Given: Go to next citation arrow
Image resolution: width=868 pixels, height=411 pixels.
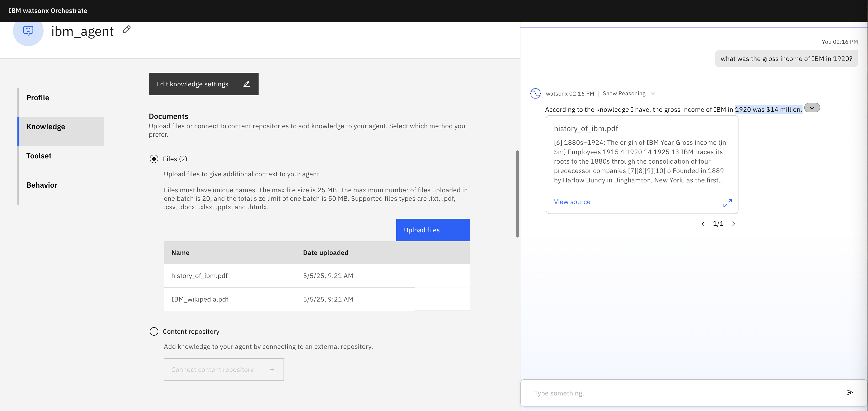Looking at the screenshot, I should click(734, 224).
